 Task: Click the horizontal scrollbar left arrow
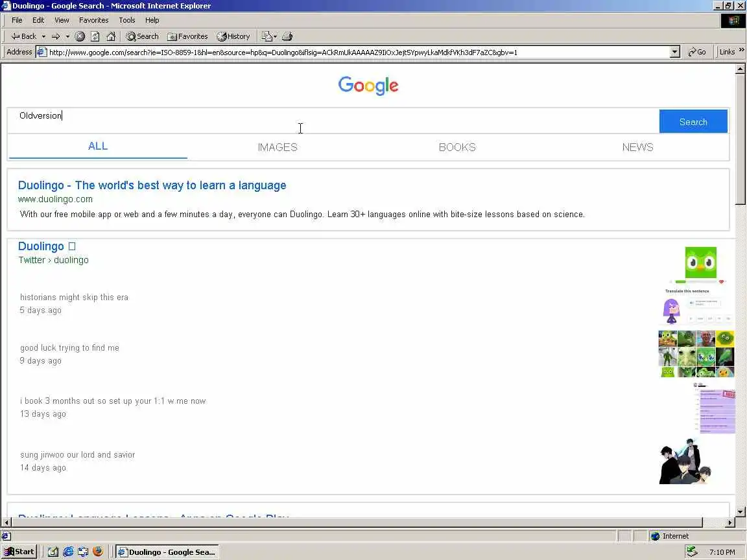coord(6,522)
